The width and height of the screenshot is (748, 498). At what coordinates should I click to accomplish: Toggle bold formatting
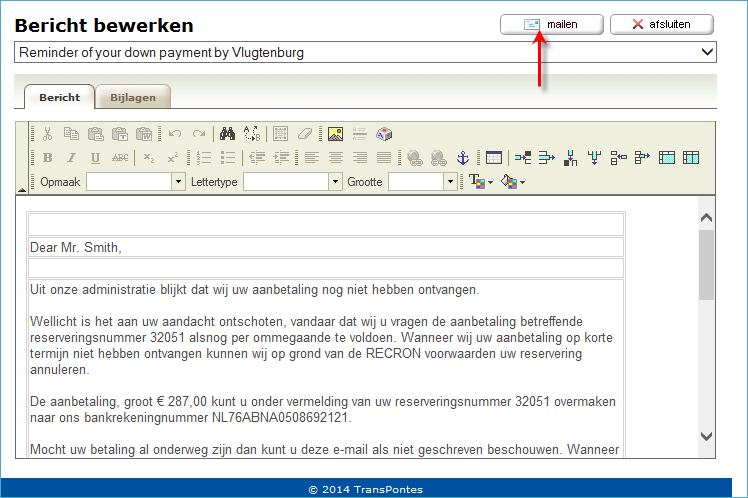point(47,158)
